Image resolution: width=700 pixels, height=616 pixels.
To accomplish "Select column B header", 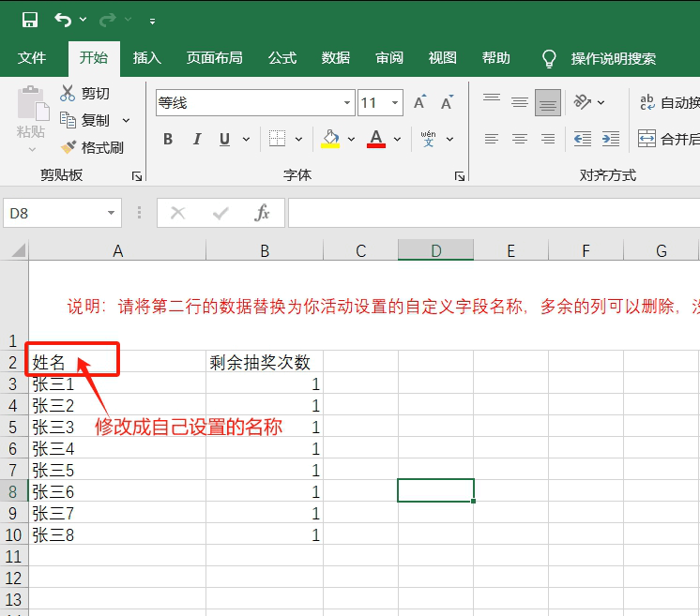I will 265,250.
